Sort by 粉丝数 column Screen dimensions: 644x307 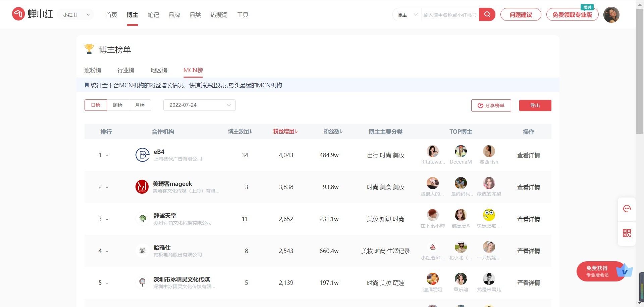(333, 131)
